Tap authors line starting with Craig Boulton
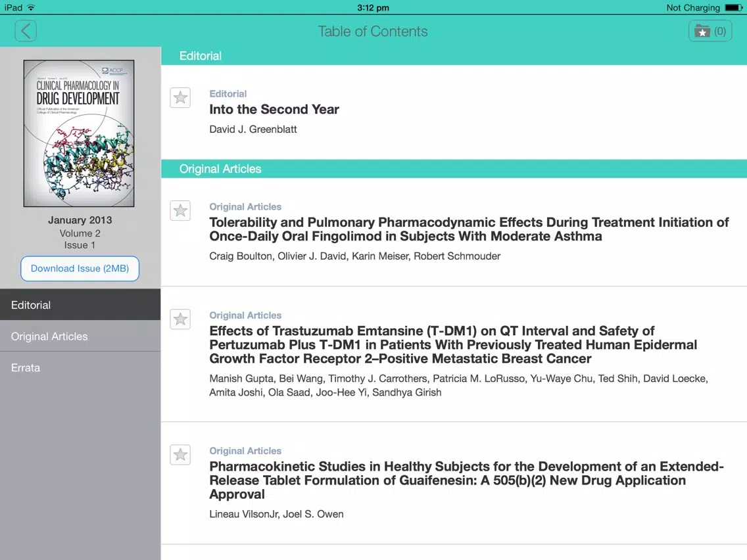This screenshot has width=747, height=560. click(355, 256)
